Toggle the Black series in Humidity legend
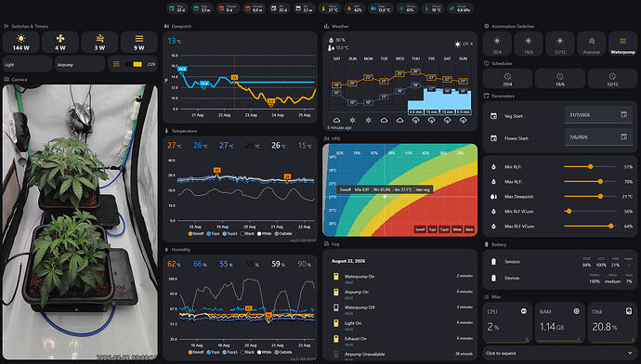Image resolution: width=641 pixels, height=364 pixels. click(x=247, y=352)
